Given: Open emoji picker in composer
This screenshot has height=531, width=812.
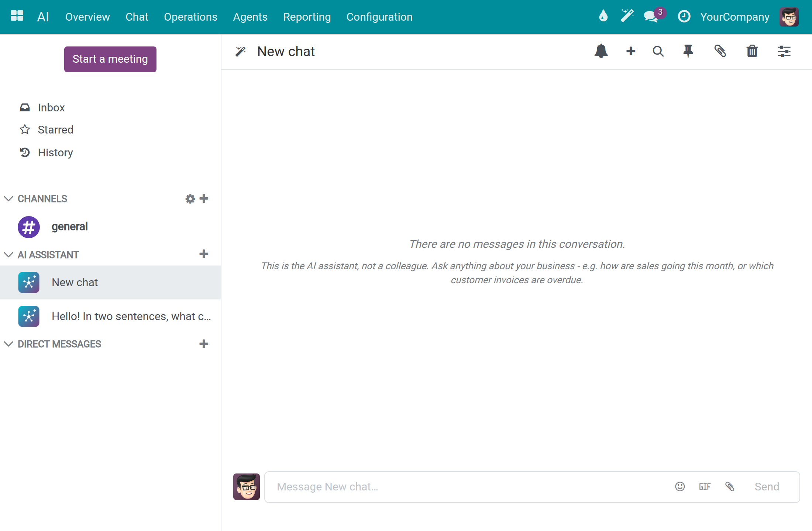Looking at the screenshot, I should pos(680,487).
